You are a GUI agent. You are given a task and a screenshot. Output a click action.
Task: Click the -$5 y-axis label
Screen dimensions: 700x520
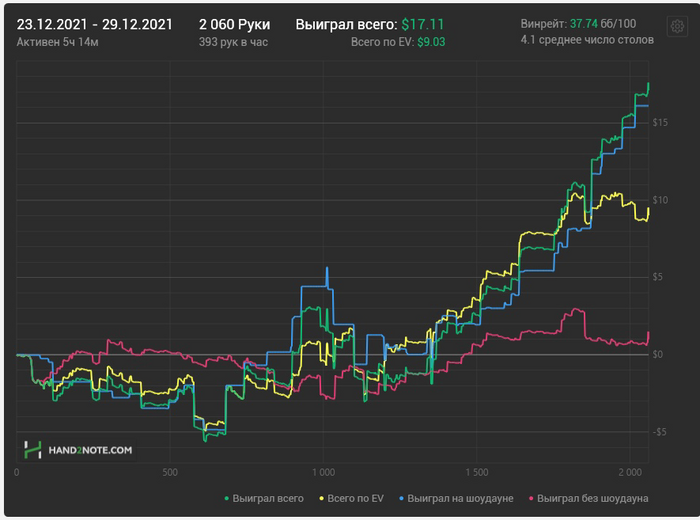[658, 432]
